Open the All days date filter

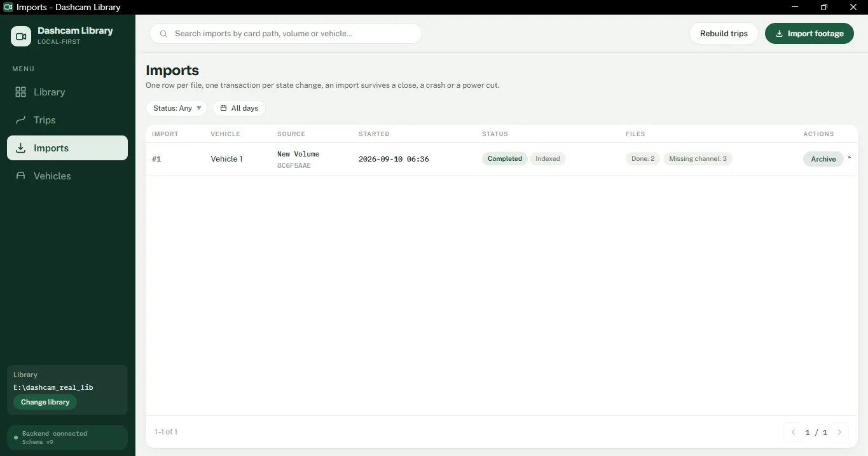point(238,108)
